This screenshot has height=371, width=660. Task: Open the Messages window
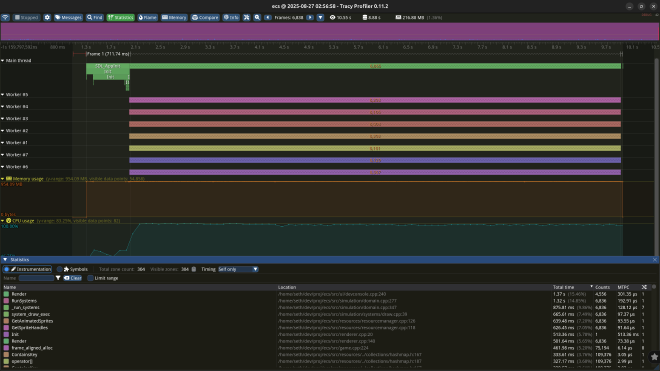68,17
